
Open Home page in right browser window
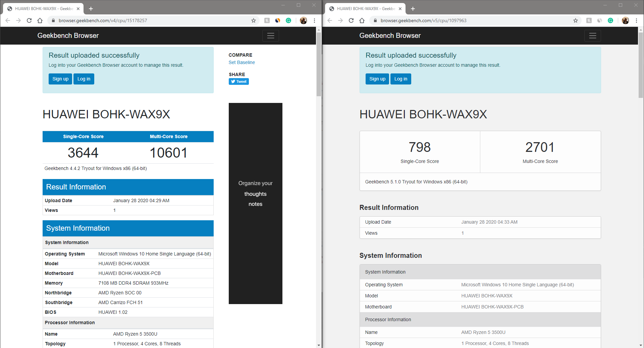pyautogui.click(x=362, y=20)
